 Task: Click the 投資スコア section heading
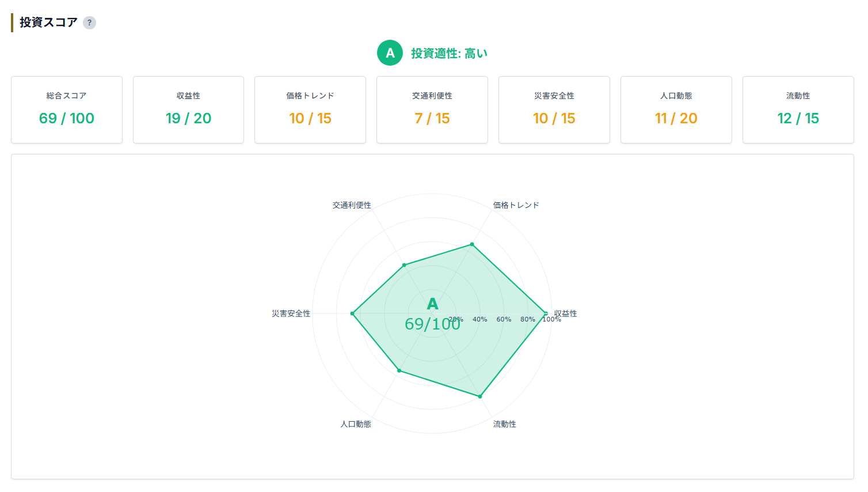[48, 22]
